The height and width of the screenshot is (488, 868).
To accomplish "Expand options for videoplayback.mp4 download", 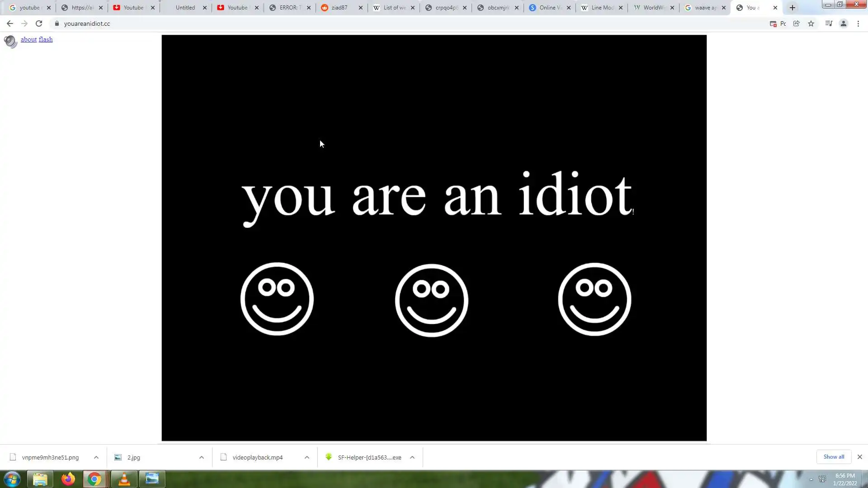I will click(x=307, y=457).
